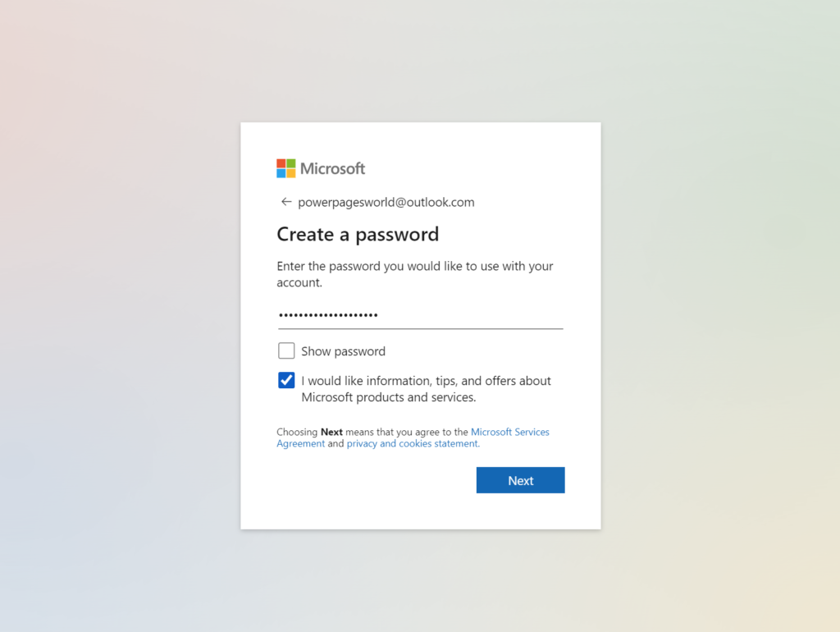Click the blue Next button
The image size is (840, 632).
[x=521, y=480]
